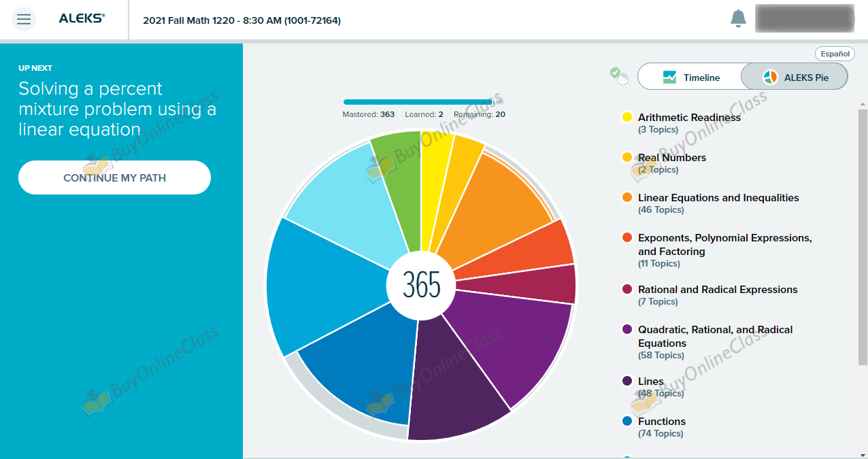Switch to the Timeline view
This screenshot has width=868, height=459.
point(690,78)
